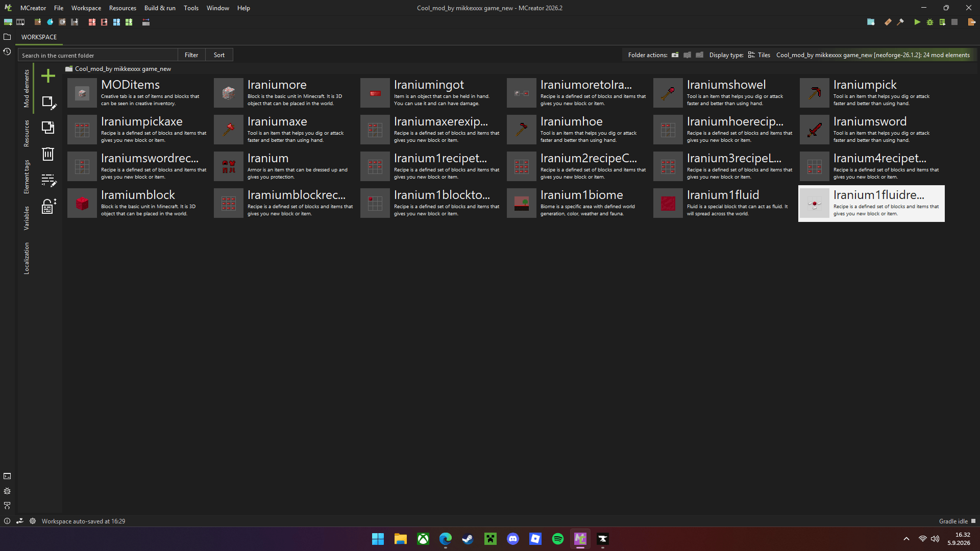This screenshot has width=980, height=551.
Task: Select the Iraniumshowel tool element
Action: 725,93
